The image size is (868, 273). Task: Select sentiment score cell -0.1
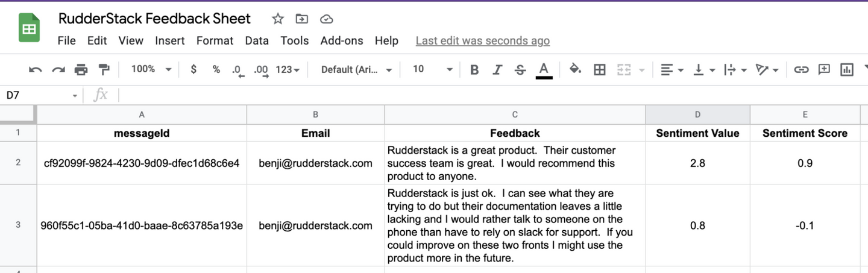805,225
